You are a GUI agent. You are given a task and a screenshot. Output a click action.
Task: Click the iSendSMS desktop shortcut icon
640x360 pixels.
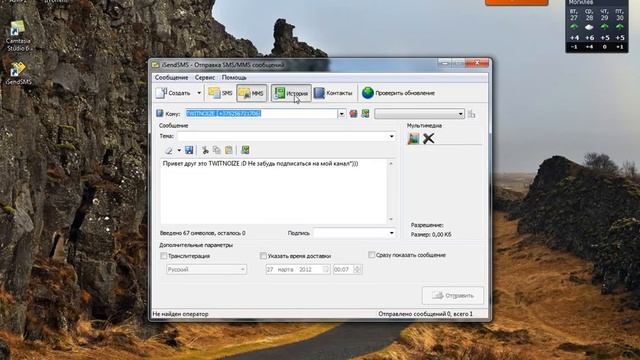click(x=19, y=73)
